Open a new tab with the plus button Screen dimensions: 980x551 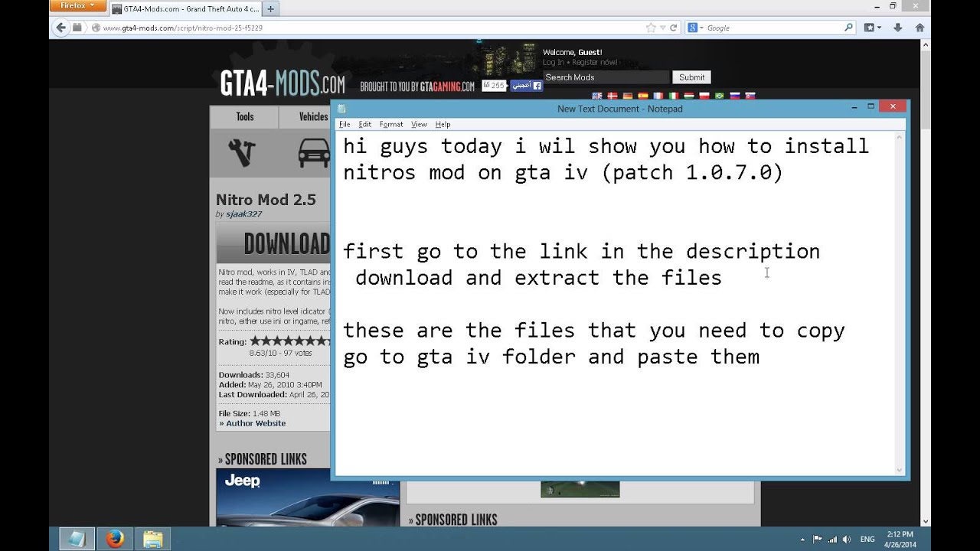click(x=270, y=9)
